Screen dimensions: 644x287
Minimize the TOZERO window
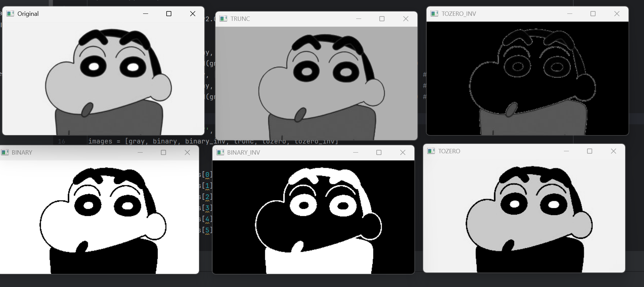566,151
